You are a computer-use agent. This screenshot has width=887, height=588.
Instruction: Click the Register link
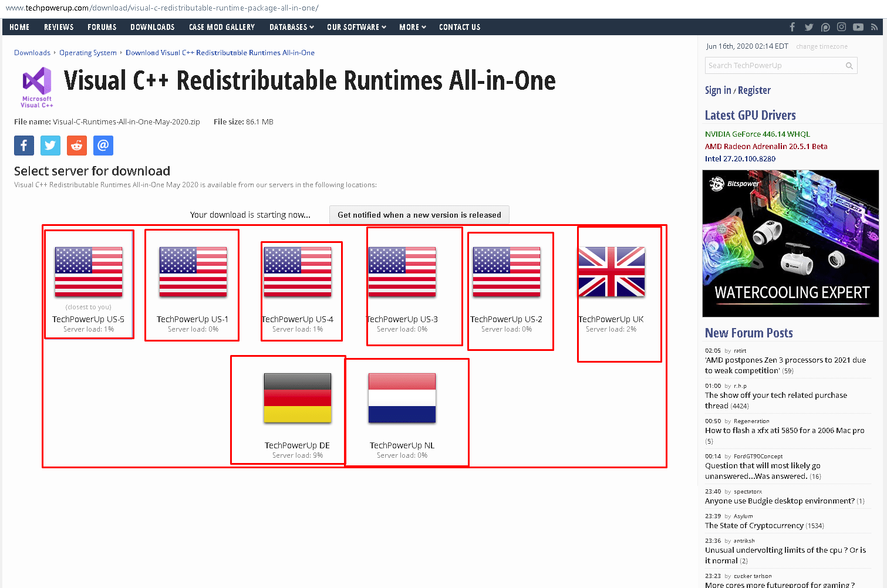tap(754, 90)
